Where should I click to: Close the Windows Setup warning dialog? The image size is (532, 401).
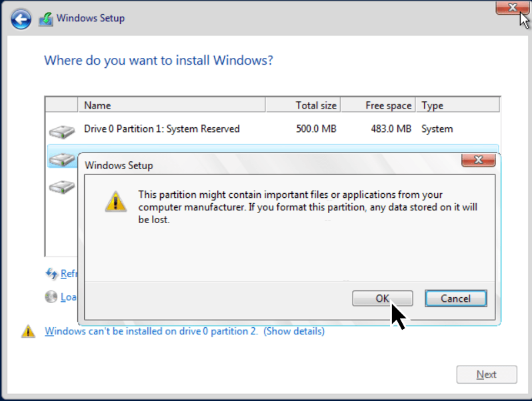[x=479, y=160]
